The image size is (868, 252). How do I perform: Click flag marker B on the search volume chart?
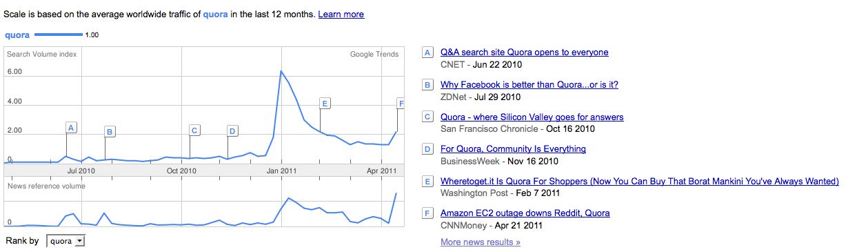tap(110, 132)
